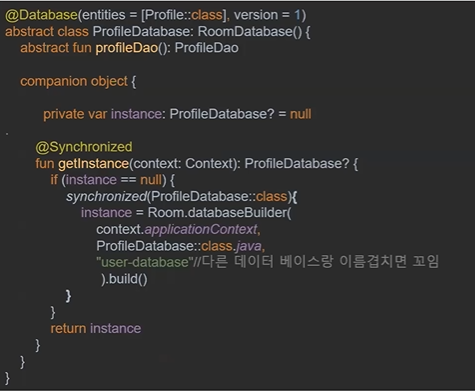The width and height of the screenshot is (475, 391).
Task: Click the Korean comment after user-database
Action: coord(316,262)
